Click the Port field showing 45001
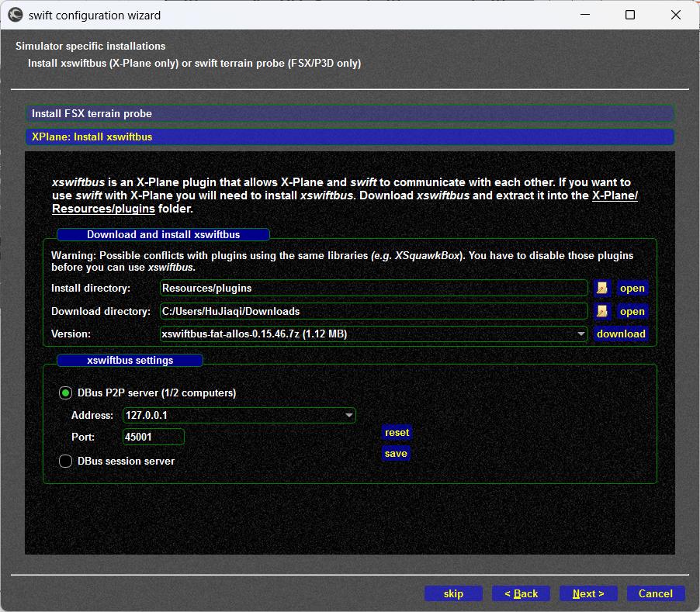Screen dimensions: 700x612 pyautogui.click(x=153, y=437)
